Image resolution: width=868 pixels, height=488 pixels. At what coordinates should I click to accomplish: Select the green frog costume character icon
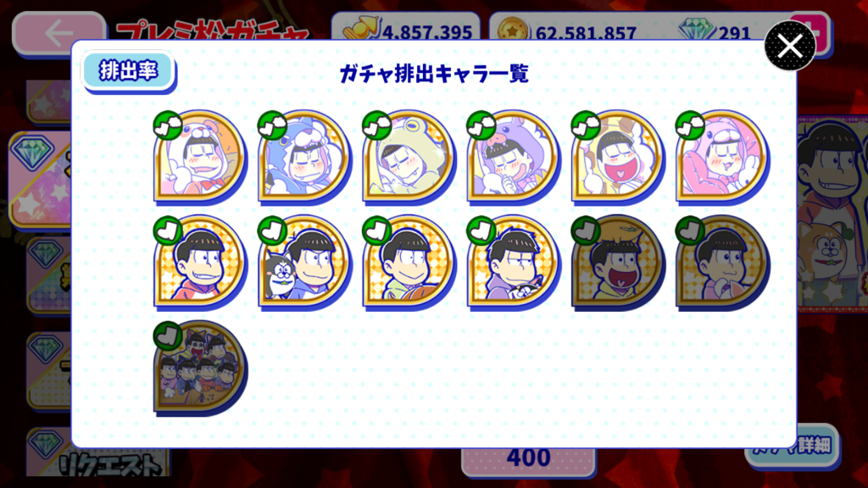point(409,158)
